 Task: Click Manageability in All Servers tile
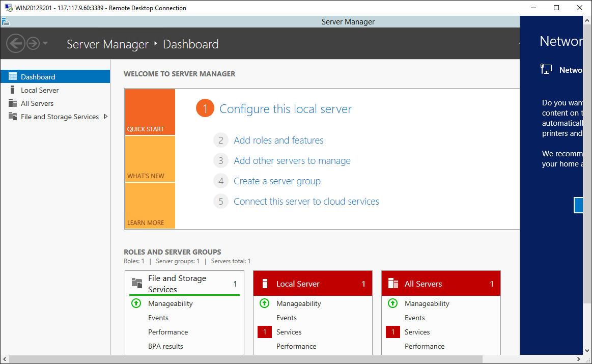pos(427,303)
